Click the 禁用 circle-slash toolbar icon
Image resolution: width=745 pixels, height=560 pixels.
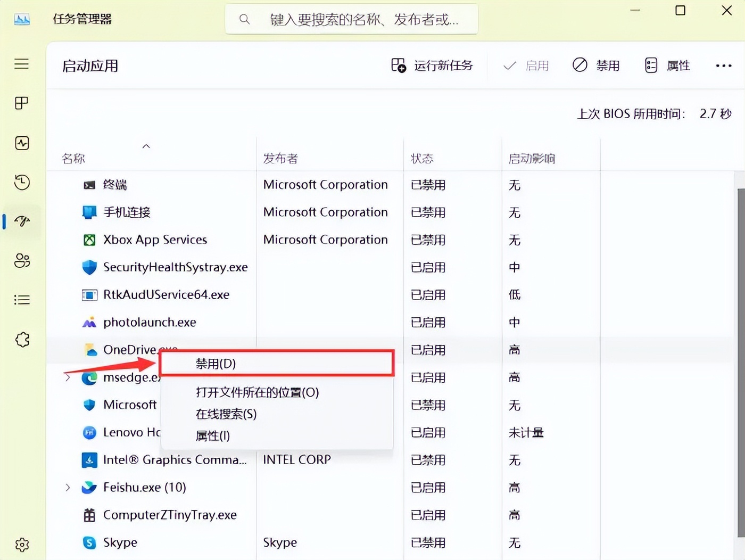coord(580,65)
